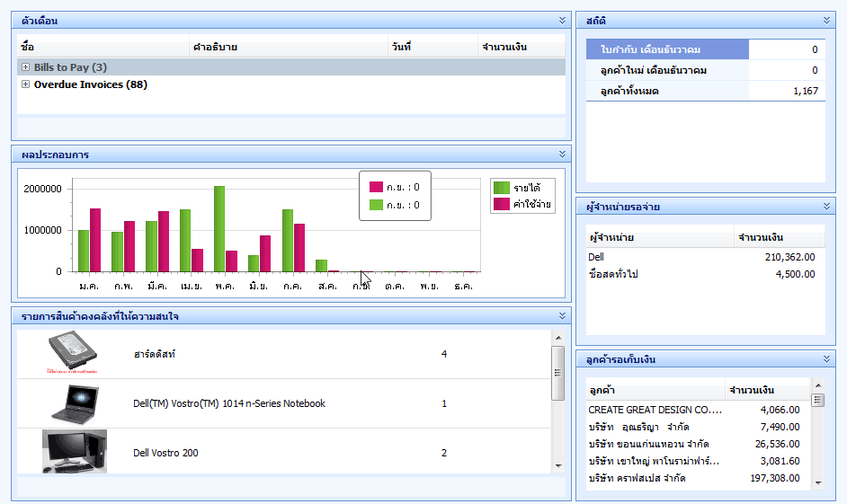Screen dimensions: 847x504
Task: Collapse the สถิติ panel chevron
Action: [827, 20]
